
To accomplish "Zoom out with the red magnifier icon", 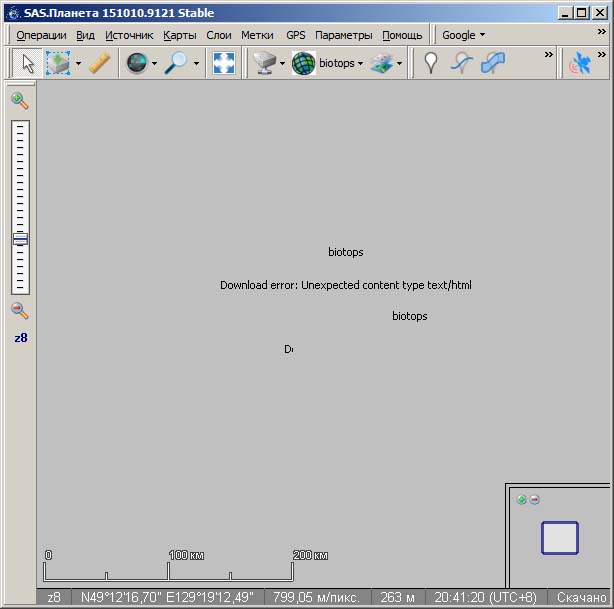I will pyautogui.click(x=20, y=310).
